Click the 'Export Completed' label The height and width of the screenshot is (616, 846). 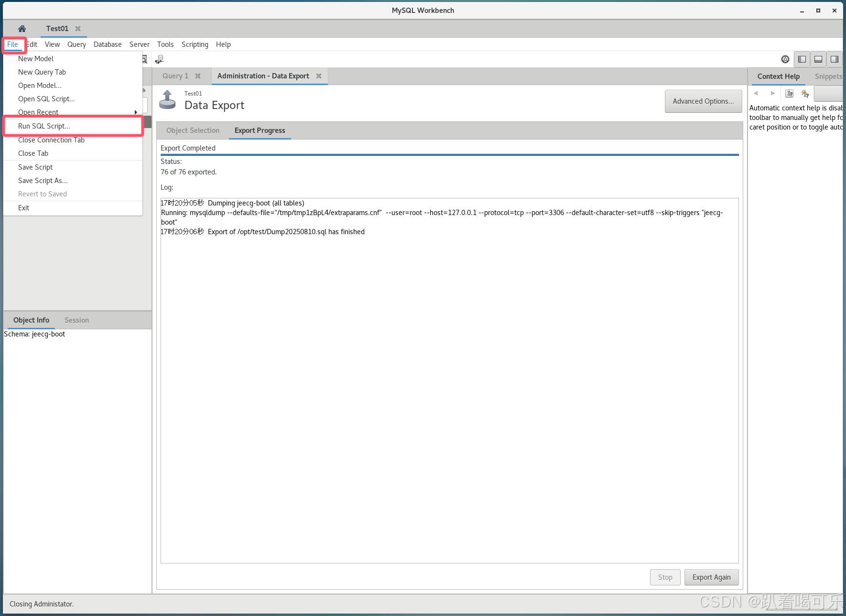point(188,148)
